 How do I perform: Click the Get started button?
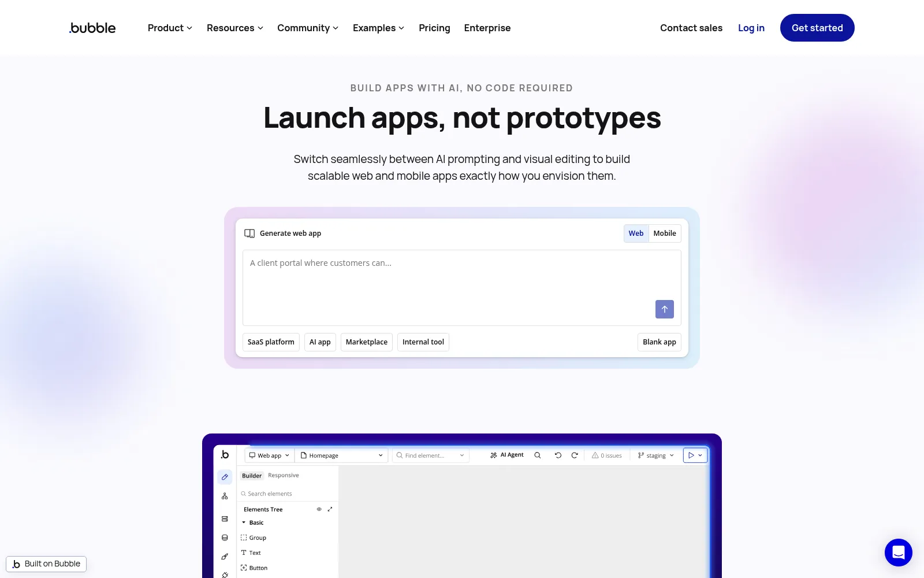tap(817, 28)
